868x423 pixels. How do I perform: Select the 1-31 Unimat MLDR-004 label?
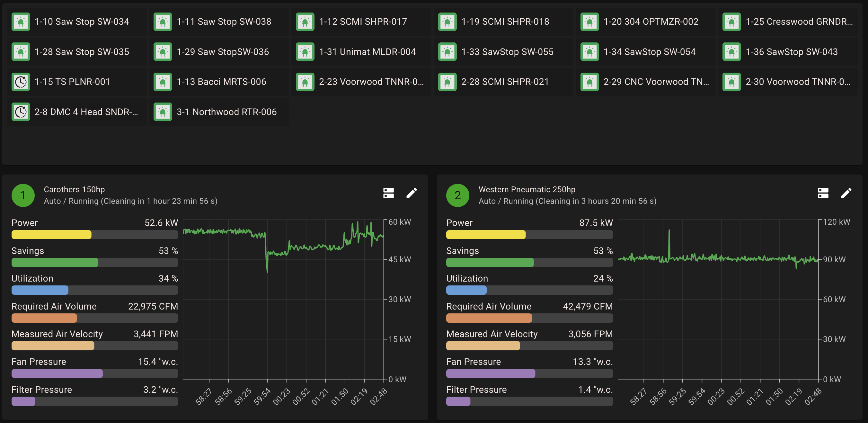(367, 51)
